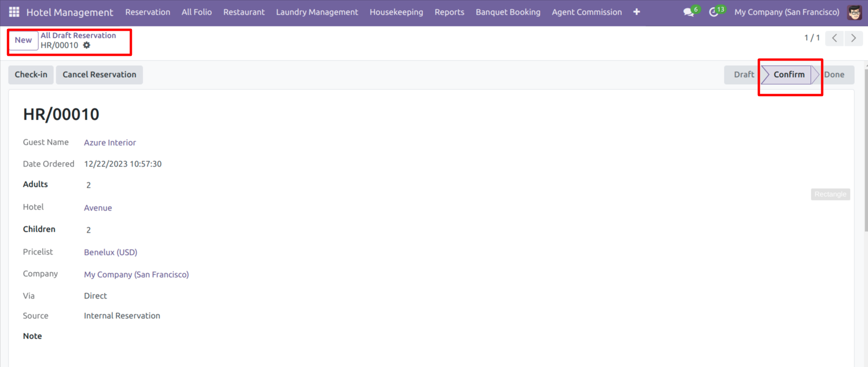The width and height of the screenshot is (868, 367).
Task: Open the Reservation menu
Action: tap(147, 12)
